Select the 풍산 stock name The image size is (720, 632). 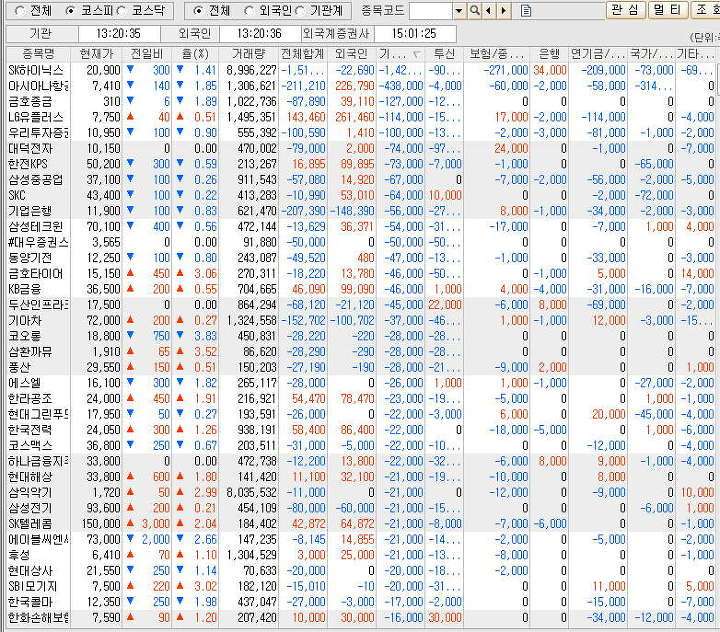tap(19, 367)
